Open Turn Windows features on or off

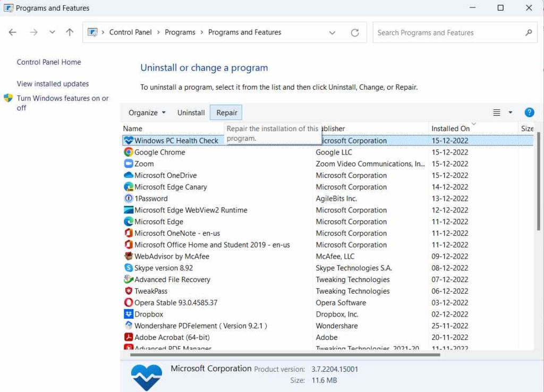pyautogui.click(x=63, y=103)
